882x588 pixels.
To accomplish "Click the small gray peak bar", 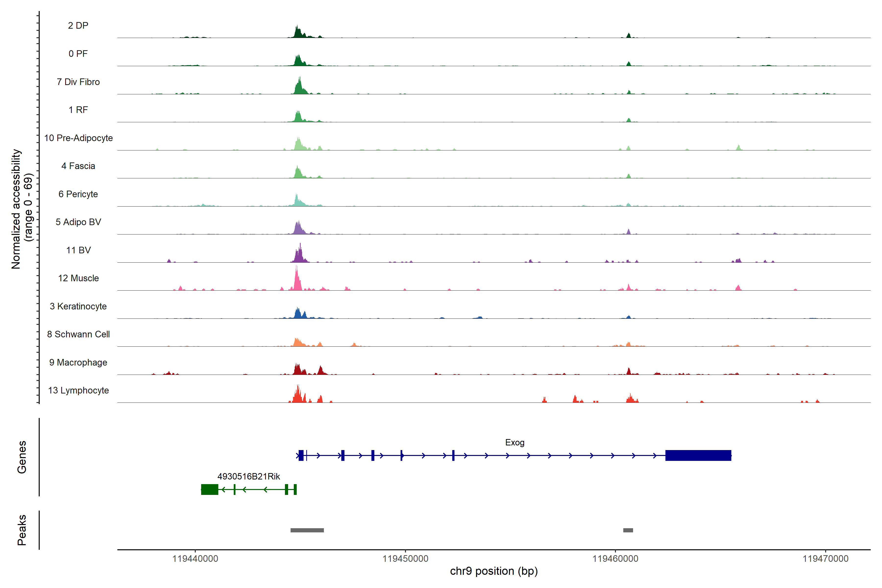I will (x=628, y=530).
